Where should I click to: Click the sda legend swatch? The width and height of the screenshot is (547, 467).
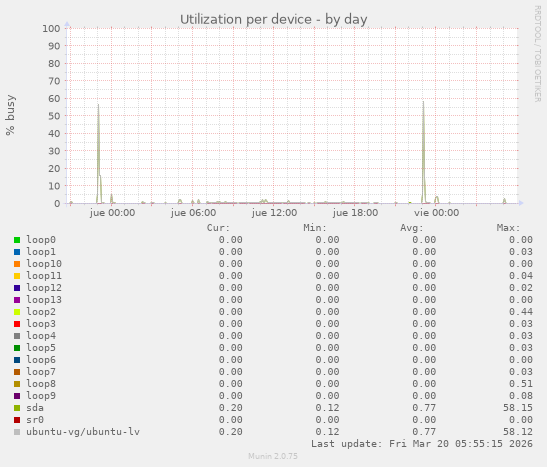coord(17,408)
